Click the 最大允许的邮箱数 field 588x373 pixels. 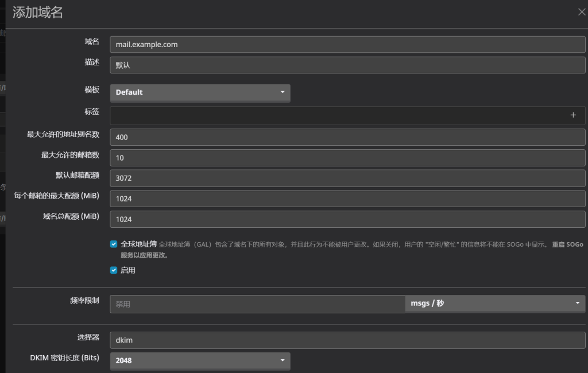pyautogui.click(x=347, y=158)
